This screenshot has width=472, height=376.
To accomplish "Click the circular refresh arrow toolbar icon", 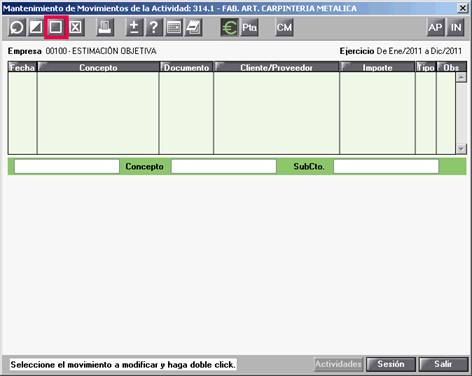I will [17, 27].
